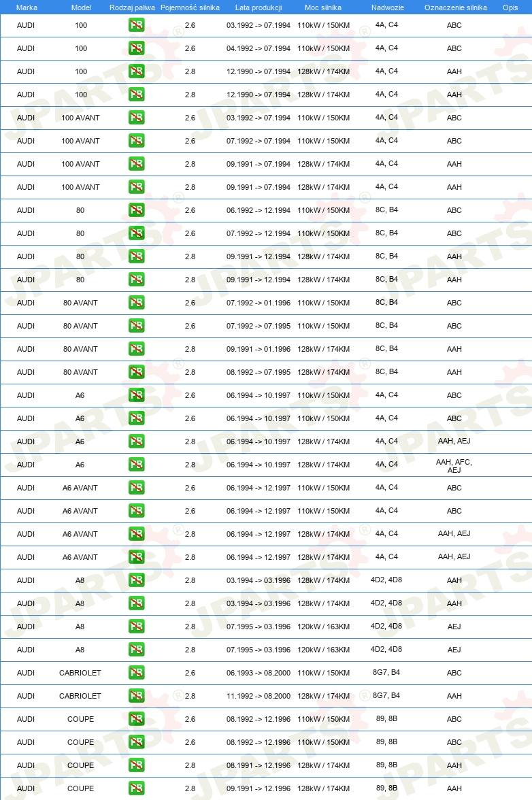The image size is (532, 800).
Task: Click fuel icon in COUPE row dated 08.1991
Action: (136, 765)
